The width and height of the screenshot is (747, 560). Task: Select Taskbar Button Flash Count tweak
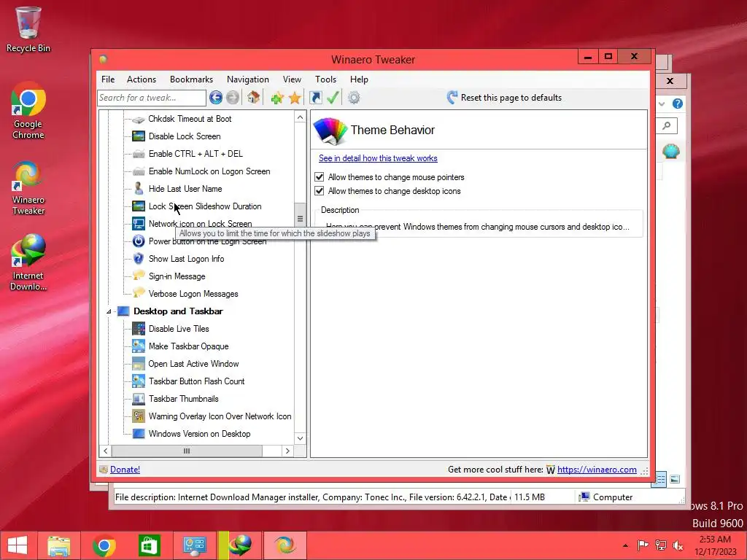click(x=196, y=381)
